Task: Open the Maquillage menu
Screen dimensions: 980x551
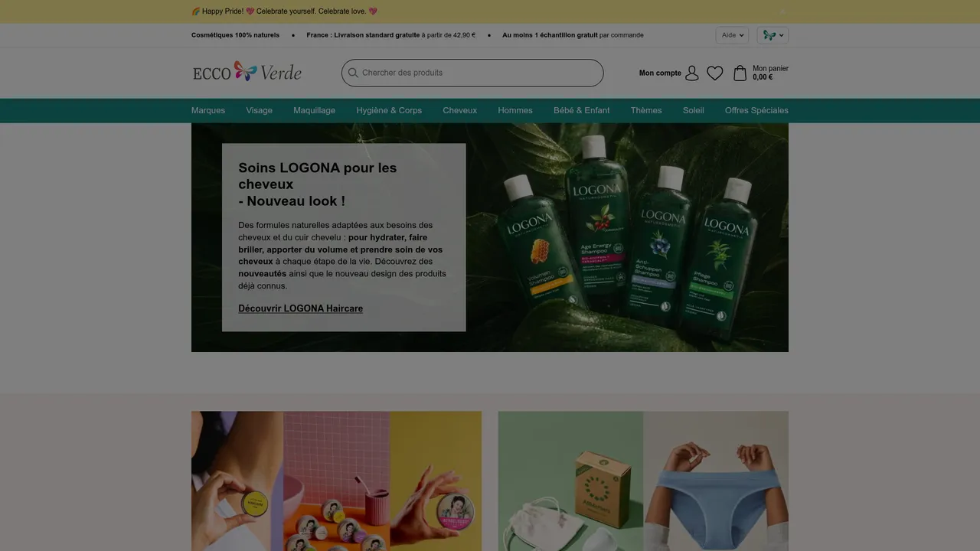Action: pyautogui.click(x=314, y=110)
